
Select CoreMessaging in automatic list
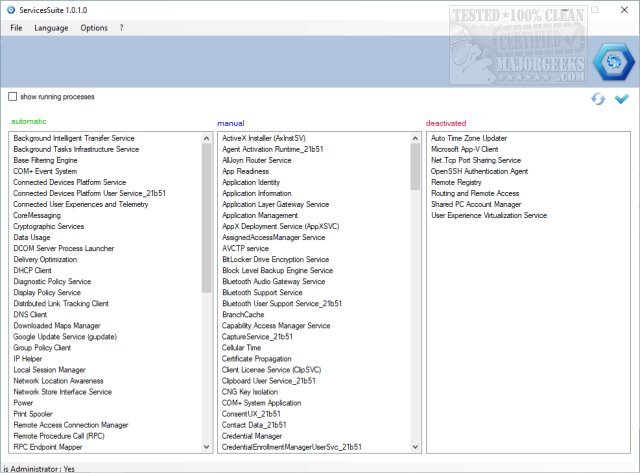(x=37, y=215)
